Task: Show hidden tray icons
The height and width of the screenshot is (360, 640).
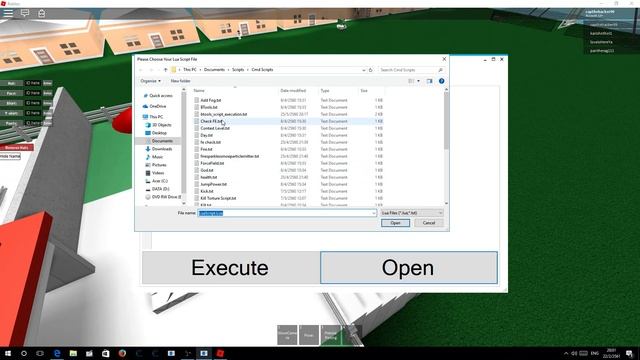Action: click(566, 353)
